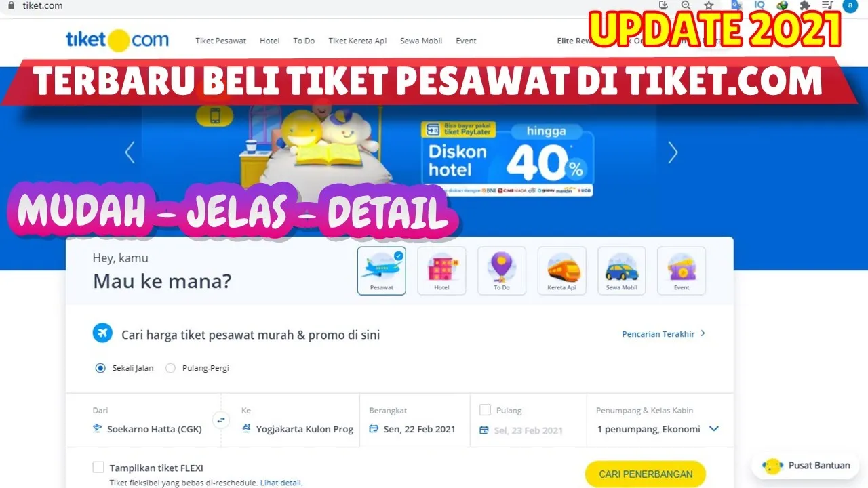Select the Event ticket icon
This screenshot has height=488, width=868.
(x=682, y=271)
